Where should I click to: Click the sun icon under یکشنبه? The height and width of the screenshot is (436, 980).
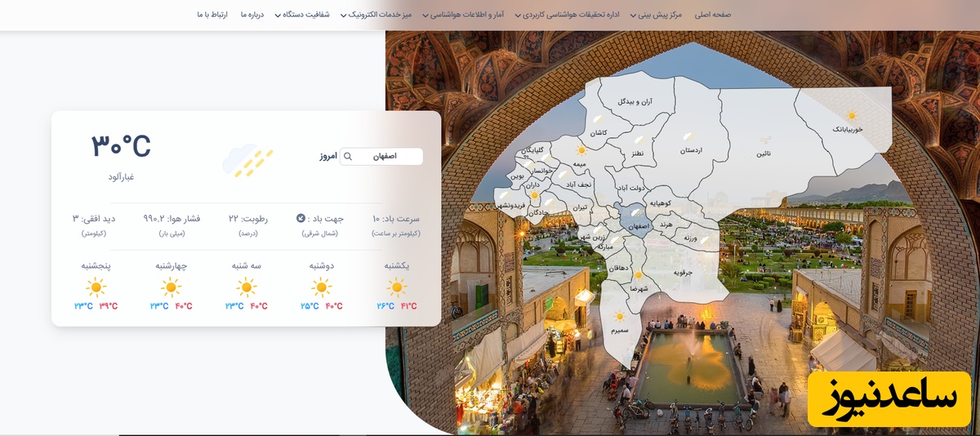(x=397, y=287)
